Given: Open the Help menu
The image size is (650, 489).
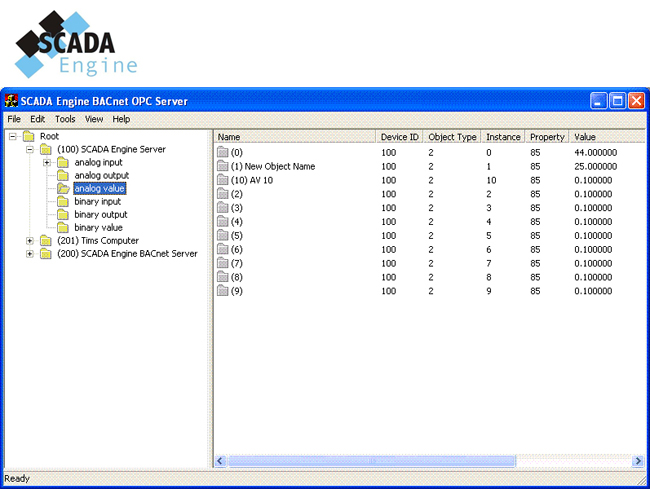Looking at the screenshot, I should 121,119.
